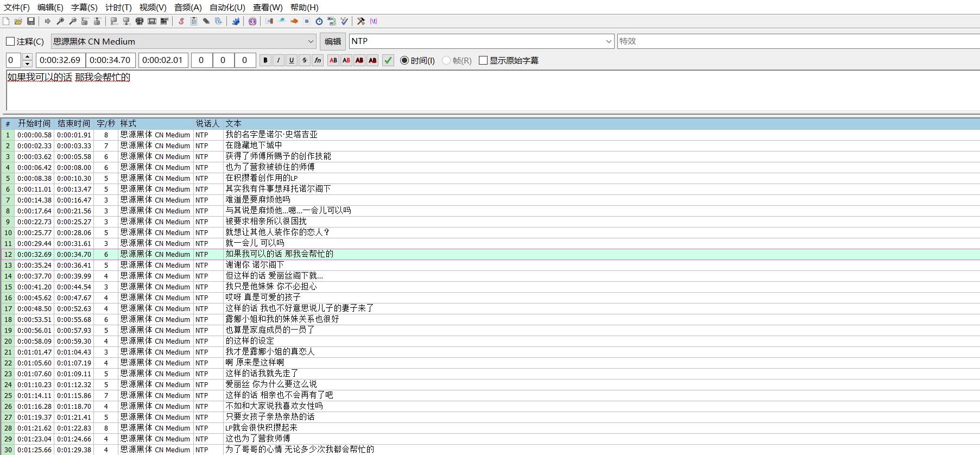Click the Open subtitles folder icon
Image resolution: width=980 pixels, height=455 pixels.
[18, 21]
